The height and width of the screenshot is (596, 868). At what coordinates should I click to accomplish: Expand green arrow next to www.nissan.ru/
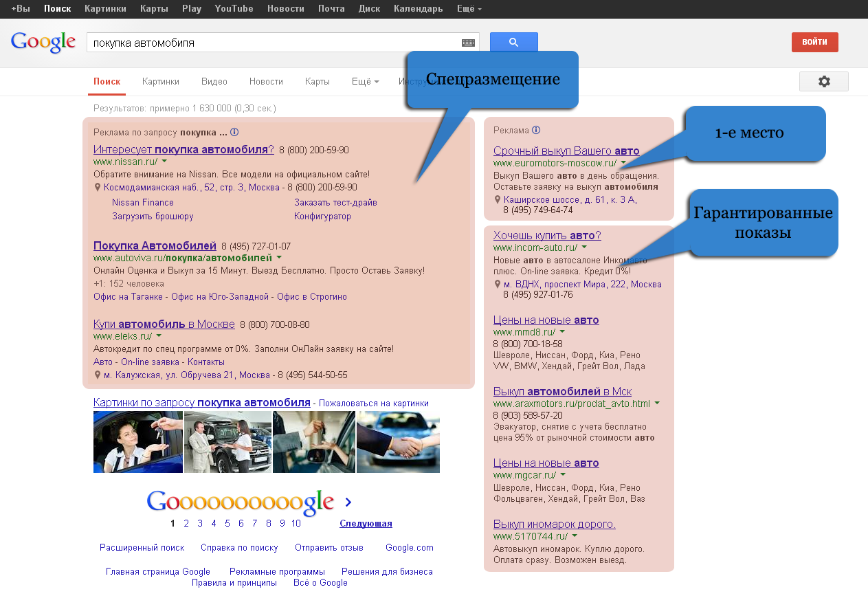coord(165,162)
